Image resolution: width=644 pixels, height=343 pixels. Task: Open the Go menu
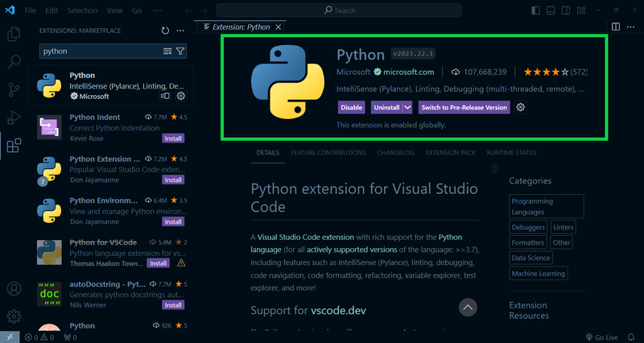point(137,10)
